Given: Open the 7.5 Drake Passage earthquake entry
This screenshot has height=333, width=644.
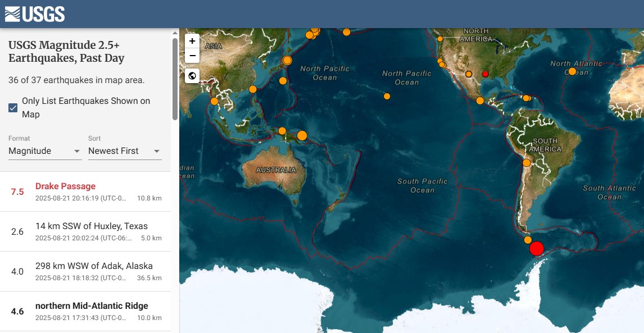Looking at the screenshot, I should (85, 191).
